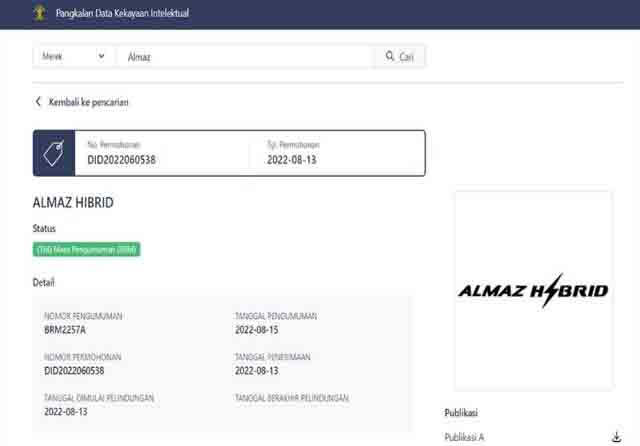
Task: Click the Publikasi A entry label
Action: pos(465,437)
